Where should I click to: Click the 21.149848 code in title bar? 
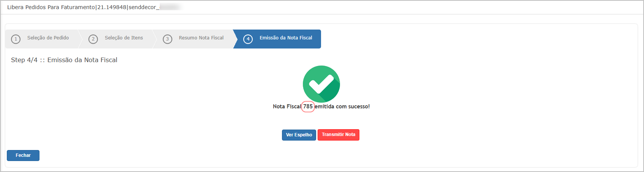[112, 7]
